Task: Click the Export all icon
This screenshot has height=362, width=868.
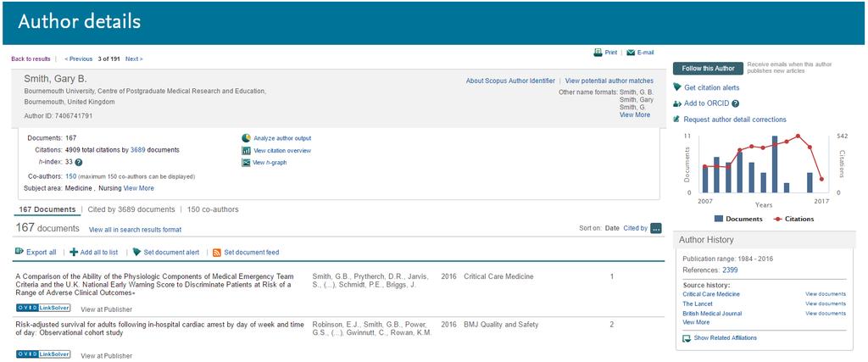Action: click(19, 252)
